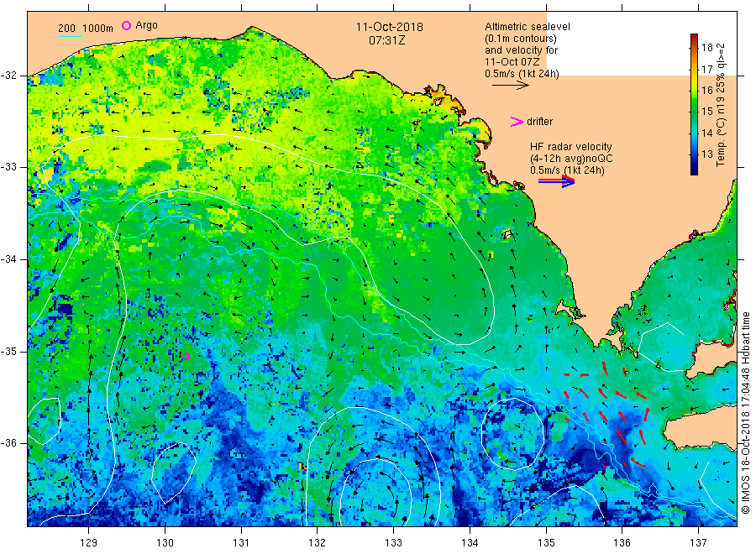Click the 'drifter' legend label
The width and height of the screenshot is (756, 554).
(x=539, y=122)
